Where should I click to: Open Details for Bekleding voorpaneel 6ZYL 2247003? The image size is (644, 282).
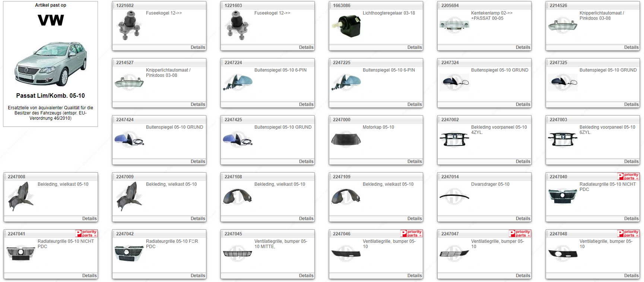(x=631, y=162)
